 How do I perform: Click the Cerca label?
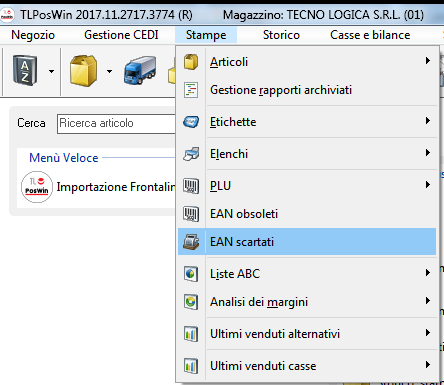coord(31,123)
